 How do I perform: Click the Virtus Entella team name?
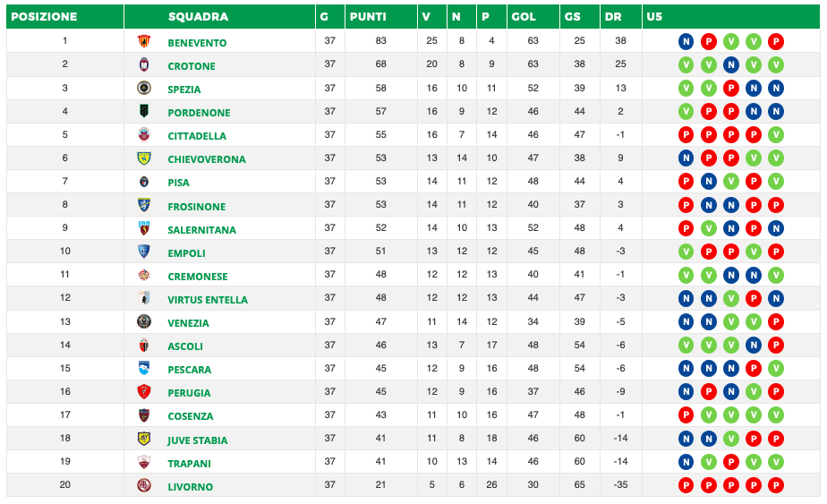pyautogui.click(x=207, y=300)
